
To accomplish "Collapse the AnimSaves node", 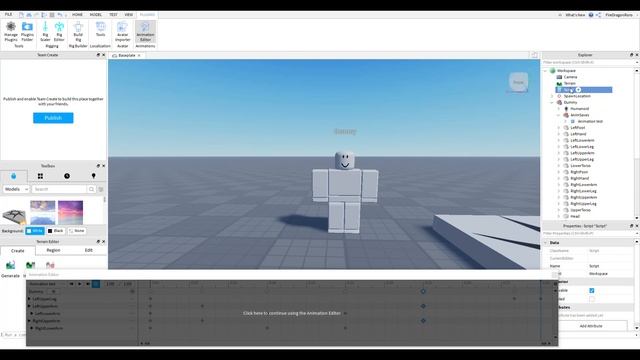I will (x=559, y=115).
